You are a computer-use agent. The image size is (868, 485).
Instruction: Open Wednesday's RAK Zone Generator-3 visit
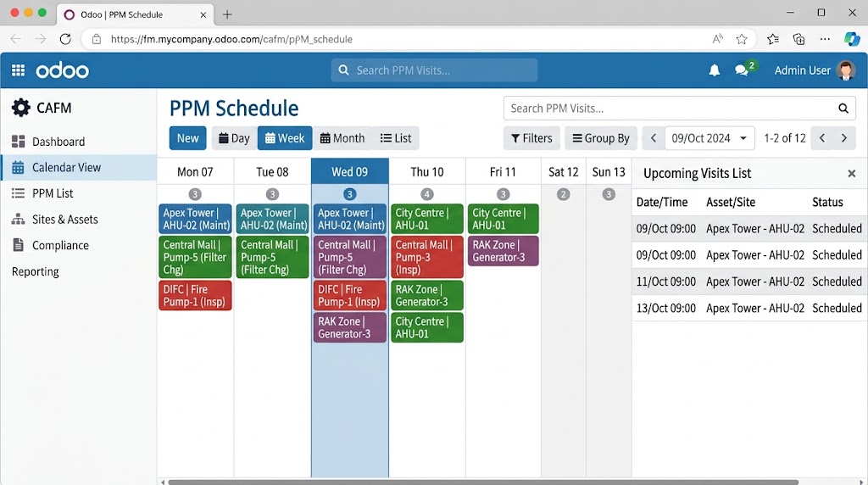pyautogui.click(x=349, y=327)
